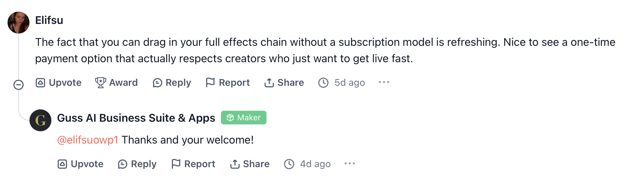This screenshot has height=188, width=644.
Task: Share the maker's reply
Action: (250, 164)
